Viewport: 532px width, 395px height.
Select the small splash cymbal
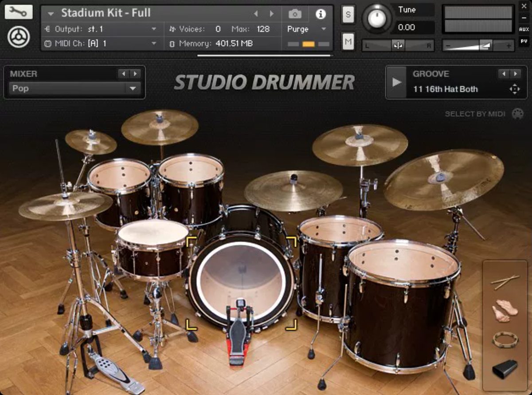[x=91, y=142]
